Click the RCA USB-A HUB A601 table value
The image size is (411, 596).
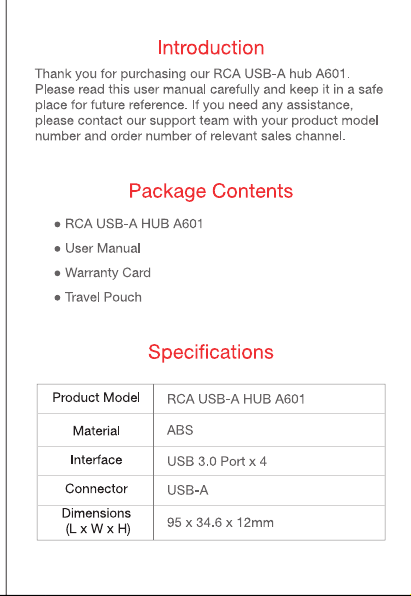pyautogui.click(x=236, y=399)
